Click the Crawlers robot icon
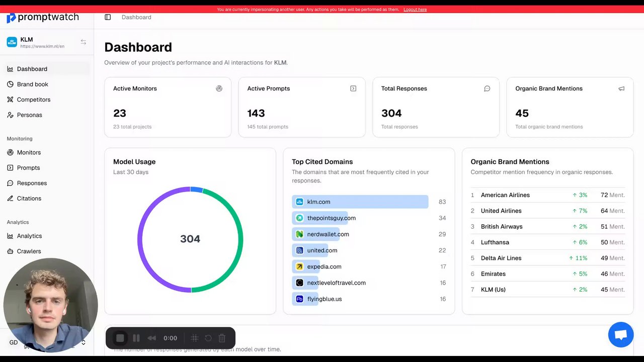The image size is (644, 362). [10, 251]
